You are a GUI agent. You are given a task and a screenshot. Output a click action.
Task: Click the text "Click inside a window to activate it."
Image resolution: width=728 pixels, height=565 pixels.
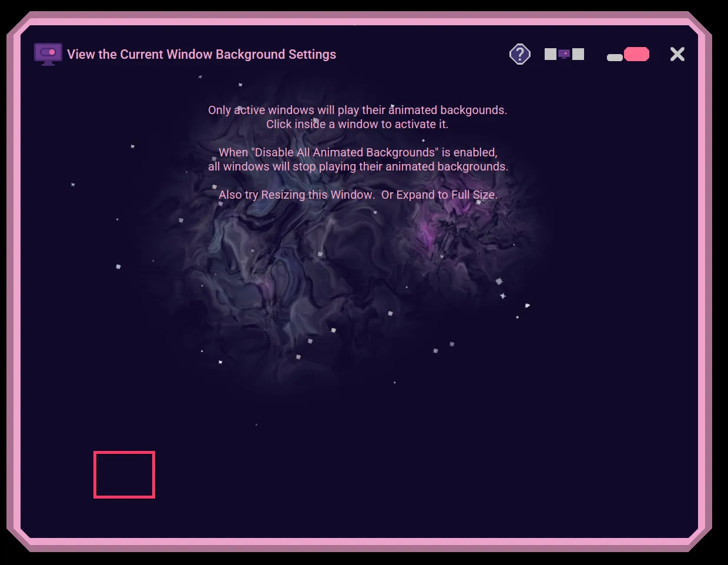(x=357, y=124)
